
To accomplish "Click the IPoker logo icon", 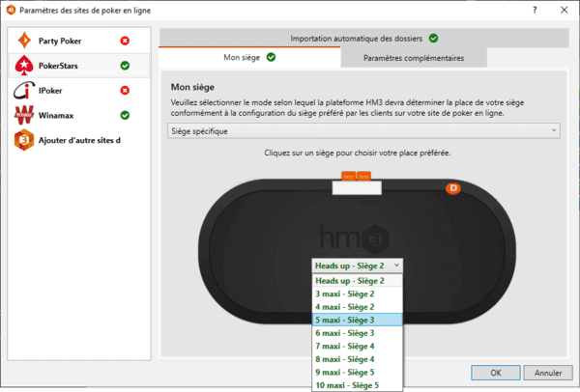I will point(24,91).
